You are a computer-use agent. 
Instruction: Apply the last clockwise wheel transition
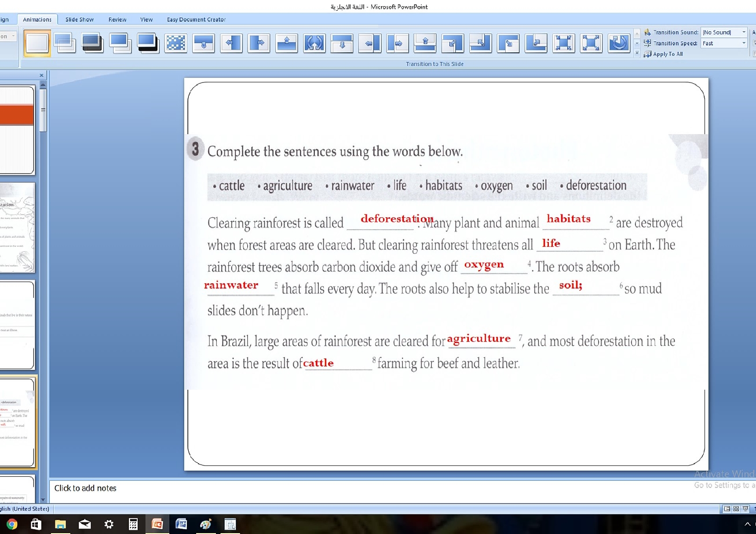click(619, 43)
